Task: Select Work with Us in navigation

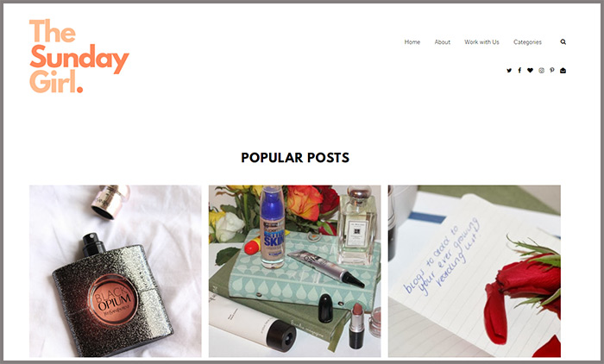Action: (x=481, y=42)
